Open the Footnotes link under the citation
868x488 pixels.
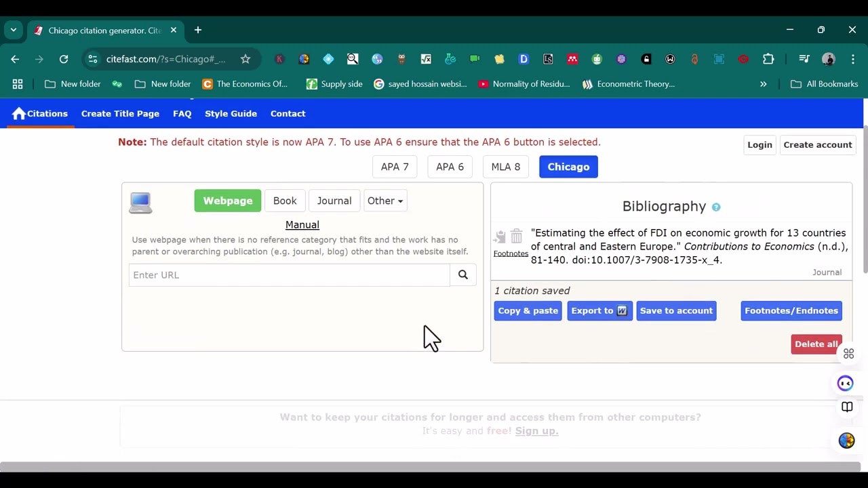click(x=511, y=253)
